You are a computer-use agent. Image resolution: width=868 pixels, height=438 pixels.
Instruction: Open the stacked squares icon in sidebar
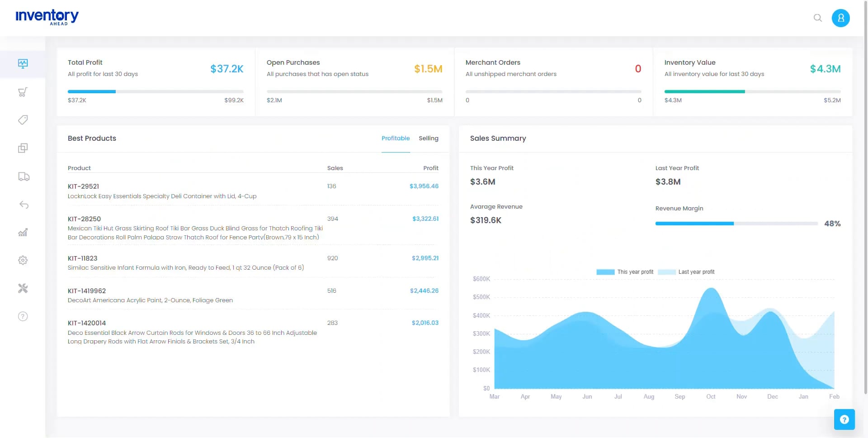coord(23,148)
